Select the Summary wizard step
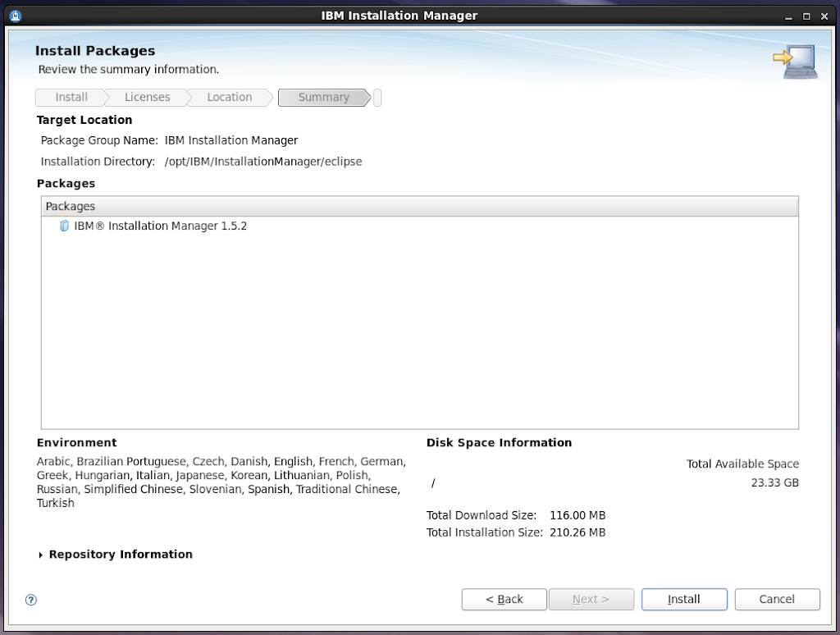 323,98
